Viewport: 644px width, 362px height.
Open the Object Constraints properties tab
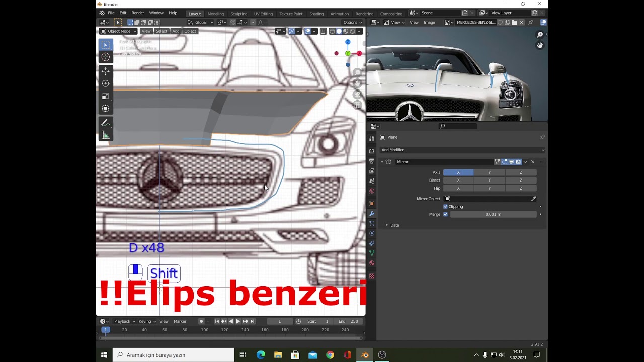pyautogui.click(x=372, y=243)
